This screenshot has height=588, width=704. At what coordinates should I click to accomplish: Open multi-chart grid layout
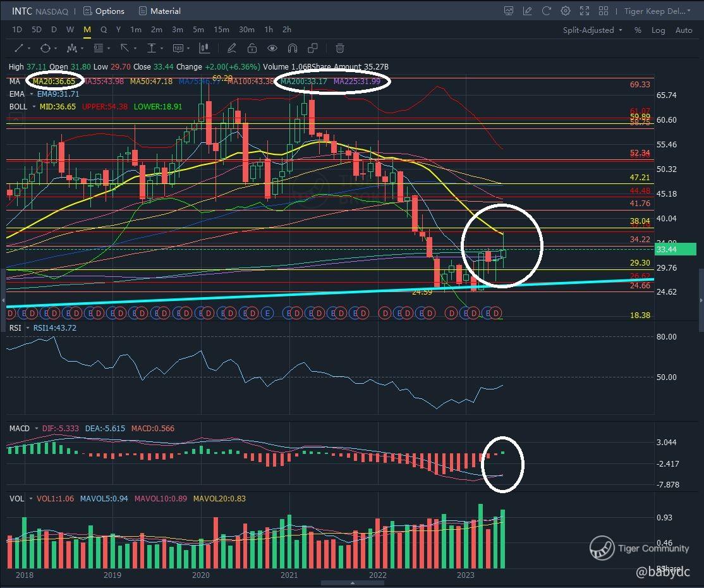(x=604, y=11)
